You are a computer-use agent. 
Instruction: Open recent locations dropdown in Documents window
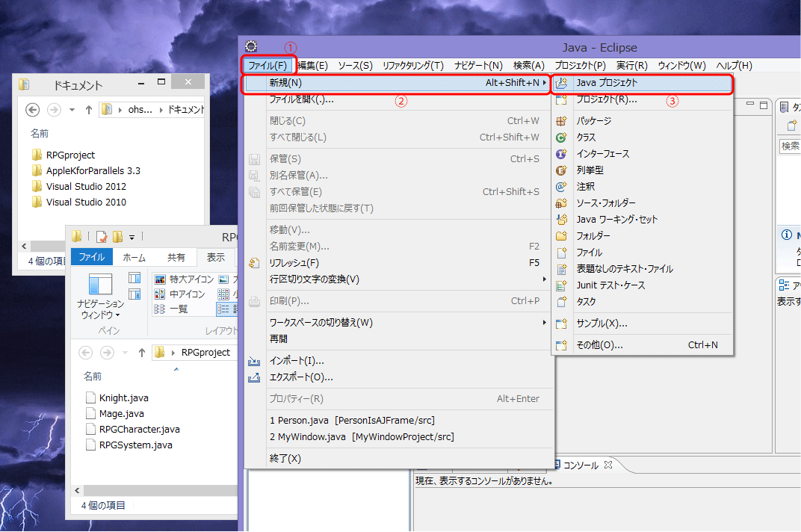(x=72, y=109)
